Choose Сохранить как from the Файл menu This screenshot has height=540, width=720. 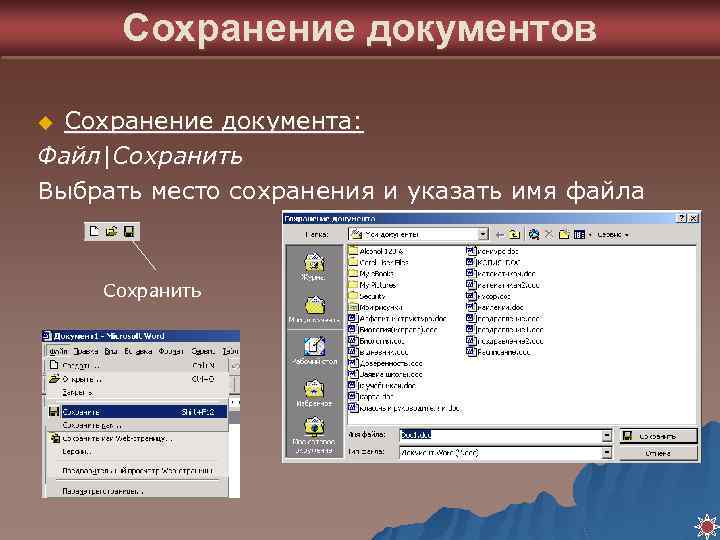[x=137, y=425]
